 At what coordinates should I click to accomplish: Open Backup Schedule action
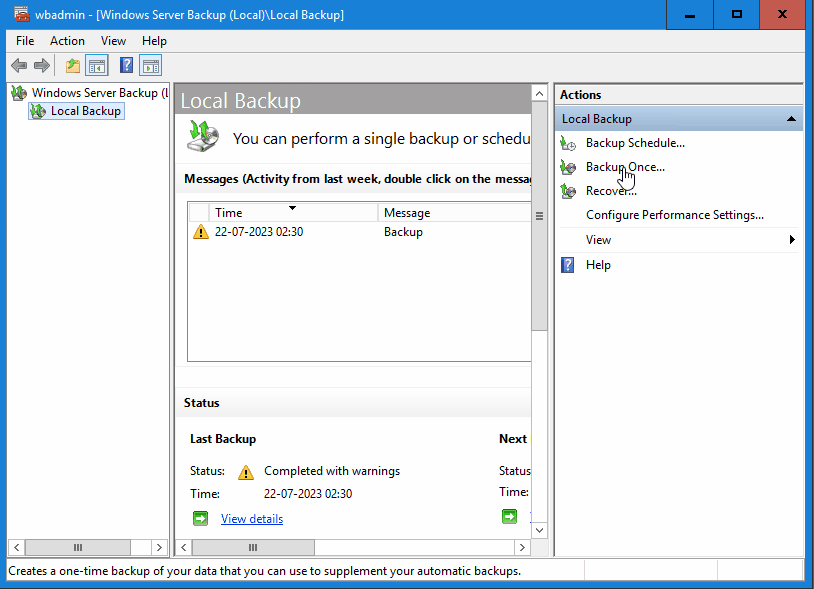[635, 143]
